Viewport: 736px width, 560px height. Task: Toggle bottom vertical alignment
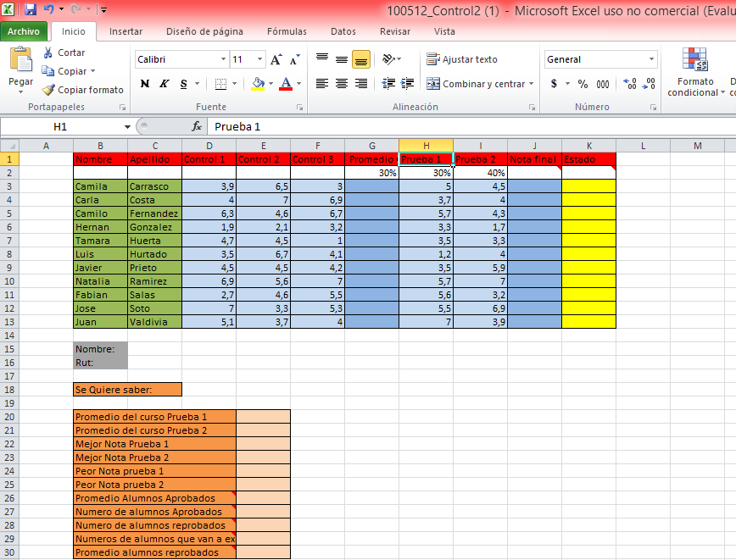click(x=361, y=59)
